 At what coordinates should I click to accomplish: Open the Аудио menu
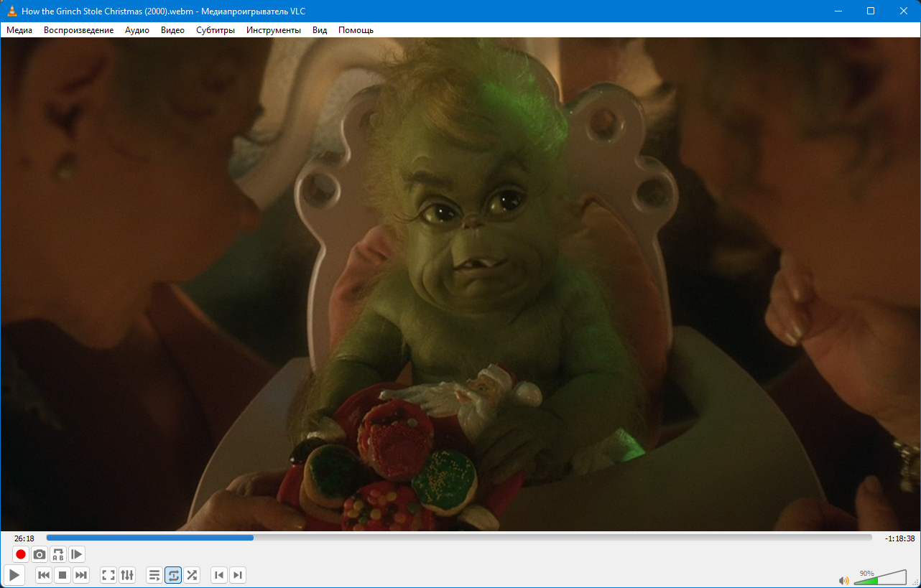tap(137, 30)
